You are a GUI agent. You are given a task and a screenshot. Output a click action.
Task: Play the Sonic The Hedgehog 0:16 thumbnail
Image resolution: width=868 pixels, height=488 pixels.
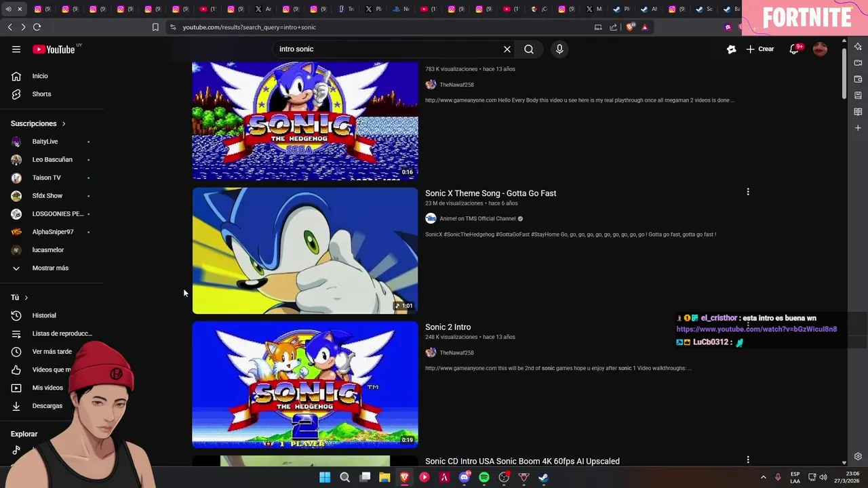coord(305,121)
